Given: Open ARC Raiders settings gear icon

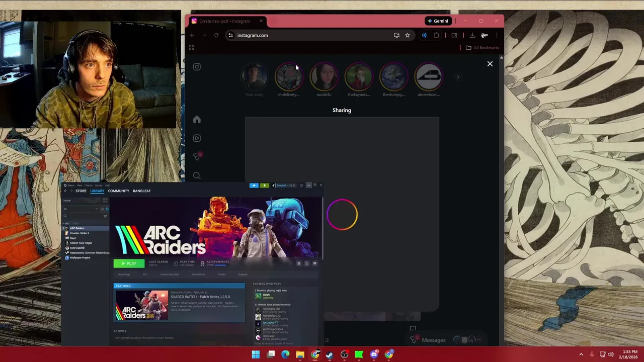Looking at the screenshot, I should 299,263.
